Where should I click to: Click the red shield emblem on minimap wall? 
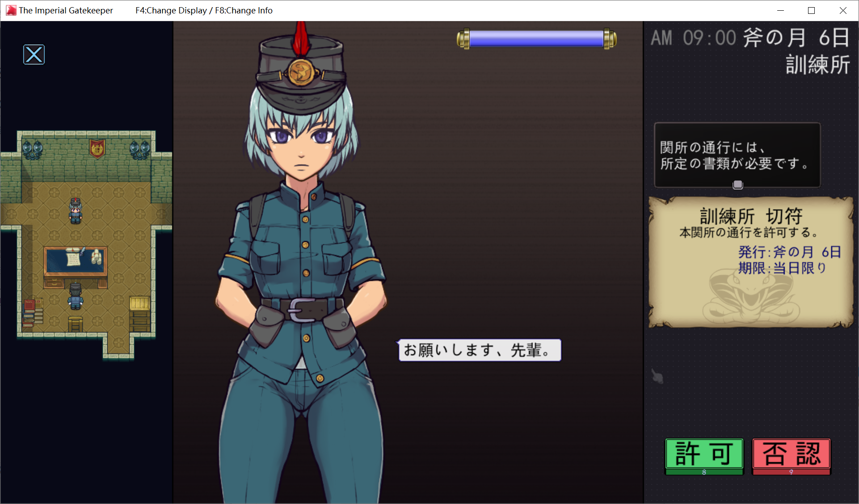pos(97,148)
